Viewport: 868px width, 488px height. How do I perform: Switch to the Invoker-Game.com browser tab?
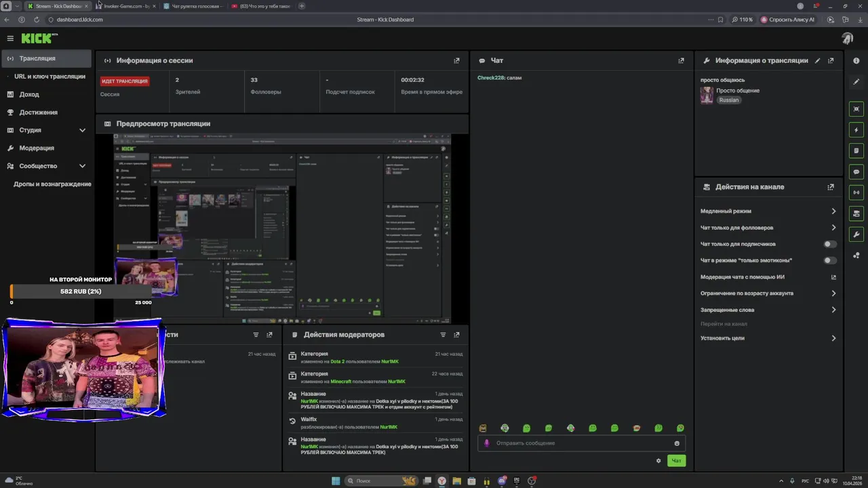[x=125, y=6]
